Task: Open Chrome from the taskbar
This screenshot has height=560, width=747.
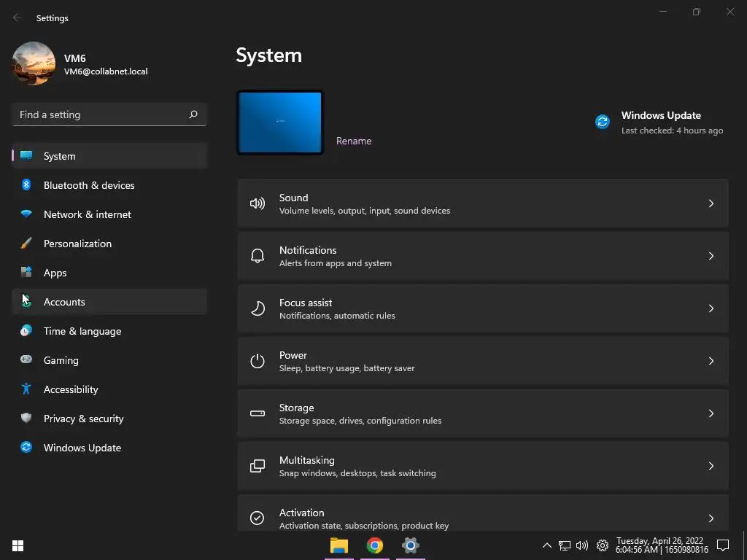Action: 375,545
